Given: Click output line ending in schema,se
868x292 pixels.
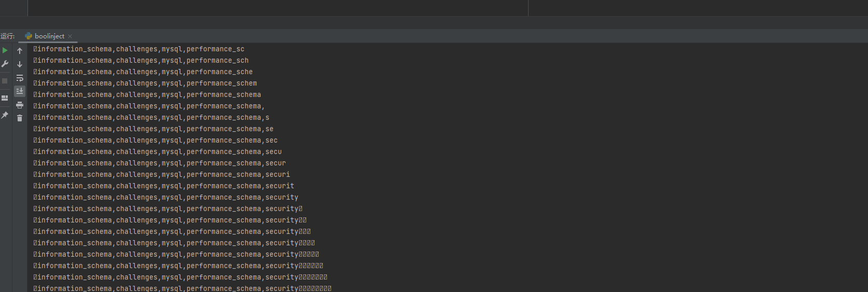Looking at the screenshot, I should 153,129.
